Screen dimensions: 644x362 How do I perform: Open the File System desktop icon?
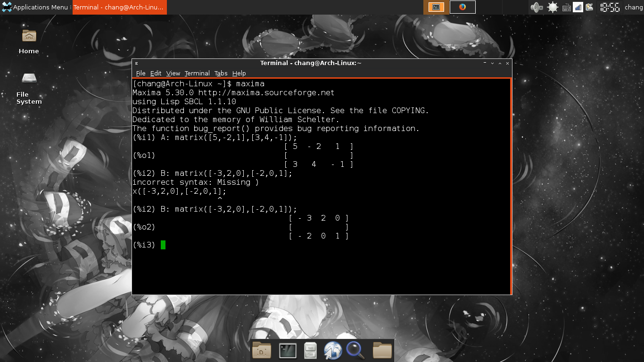coord(29,88)
